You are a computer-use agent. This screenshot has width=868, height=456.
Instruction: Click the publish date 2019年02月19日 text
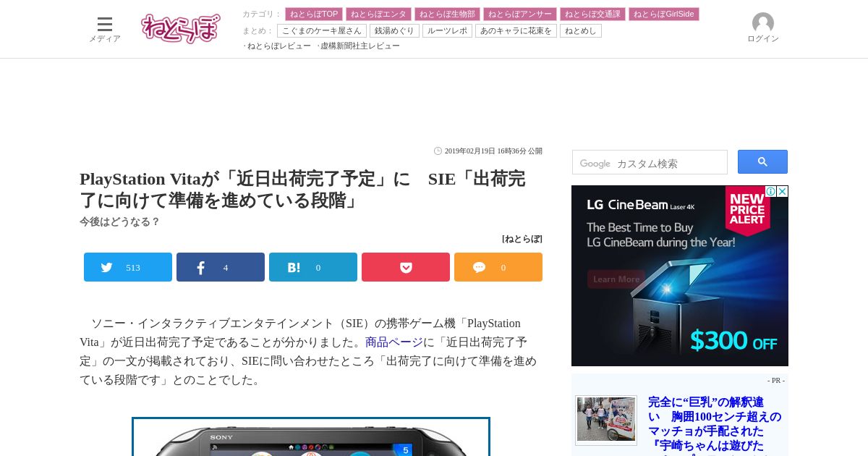tap(470, 151)
